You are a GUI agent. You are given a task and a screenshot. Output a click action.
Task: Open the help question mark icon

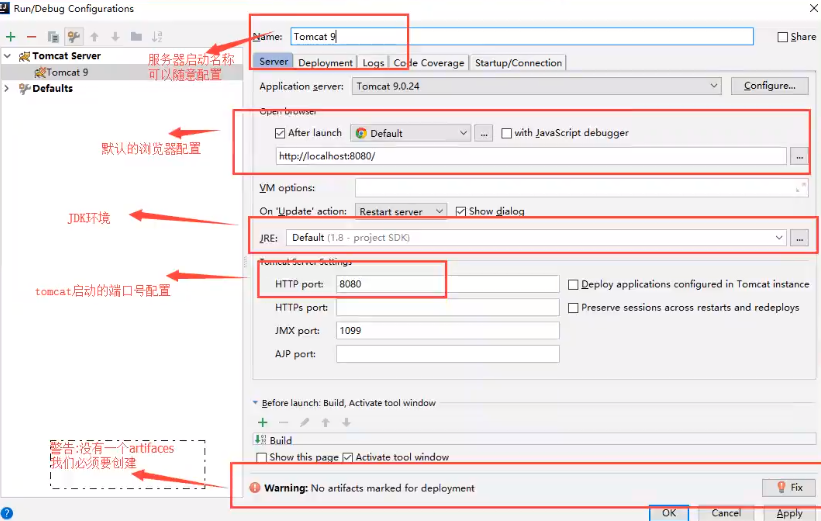(7, 513)
